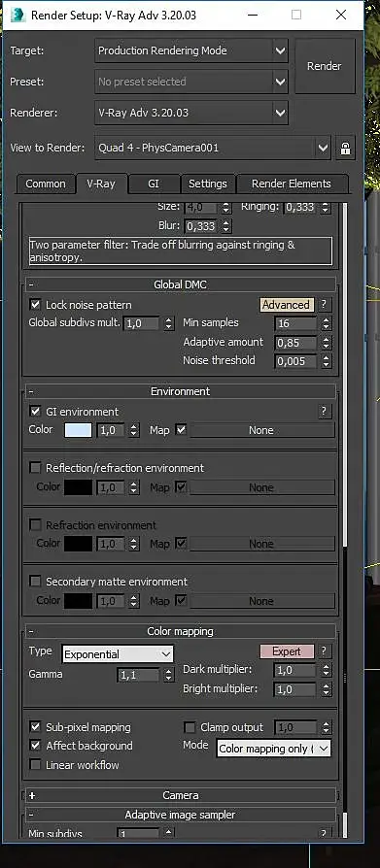Toggle GI environment checkbox
380x868 pixels.
(x=35, y=412)
